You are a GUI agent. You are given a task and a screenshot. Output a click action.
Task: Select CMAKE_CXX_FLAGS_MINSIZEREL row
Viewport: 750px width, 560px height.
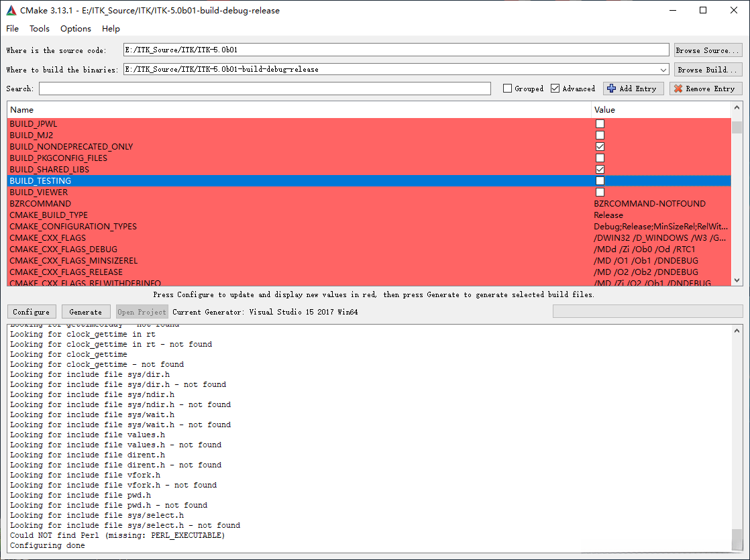point(369,261)
